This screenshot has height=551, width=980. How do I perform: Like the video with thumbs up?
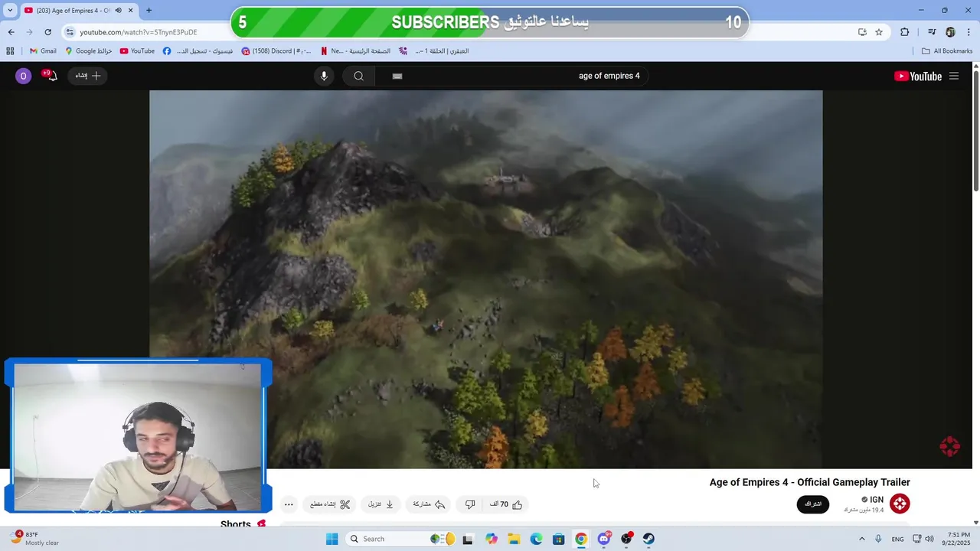506,504
